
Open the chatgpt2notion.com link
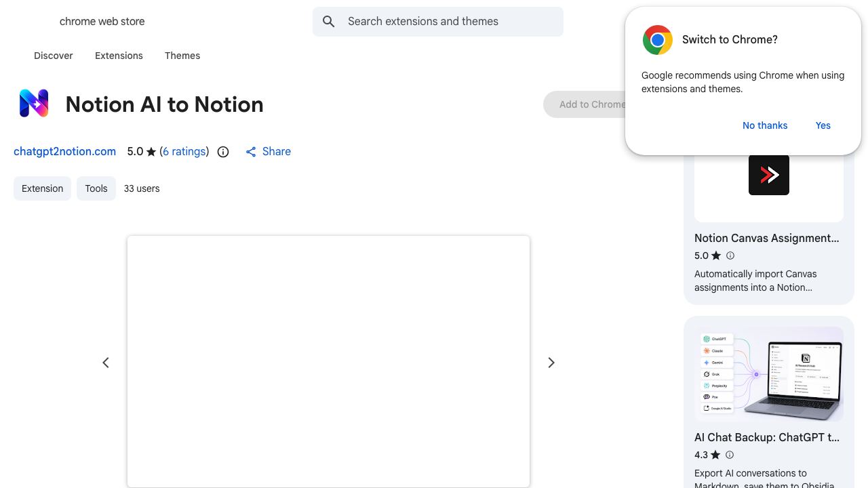[x=64, y=152]
